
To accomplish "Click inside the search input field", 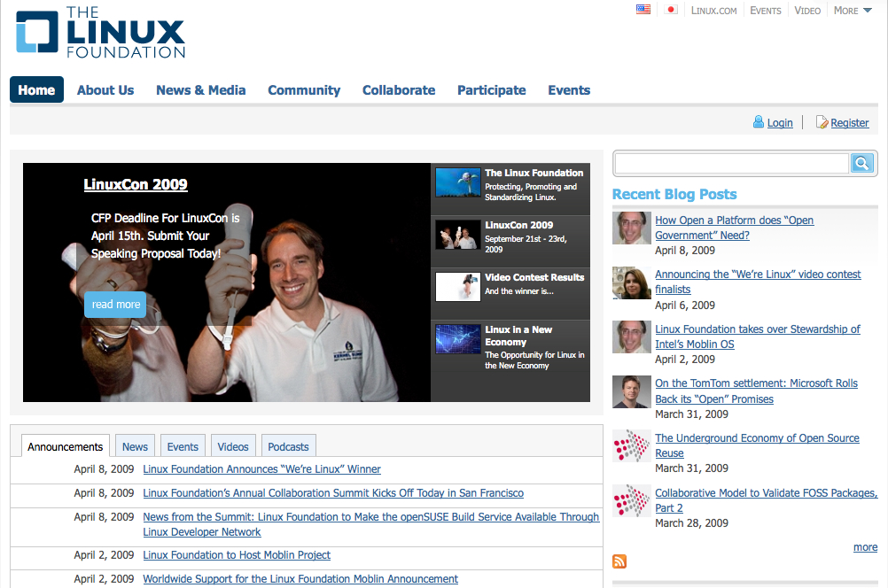I will 731,163.
